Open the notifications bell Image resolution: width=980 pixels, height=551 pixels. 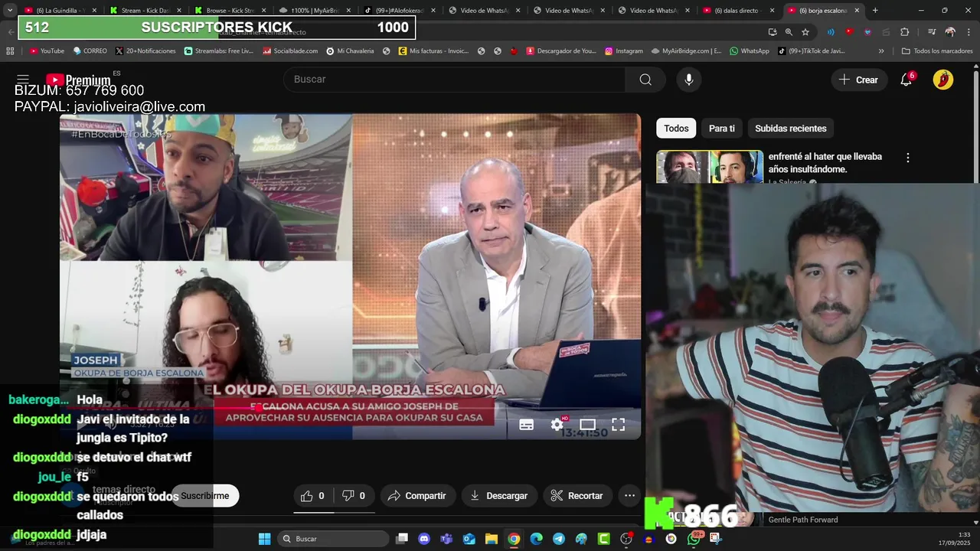pyautogui.click(x=906, y=80)
